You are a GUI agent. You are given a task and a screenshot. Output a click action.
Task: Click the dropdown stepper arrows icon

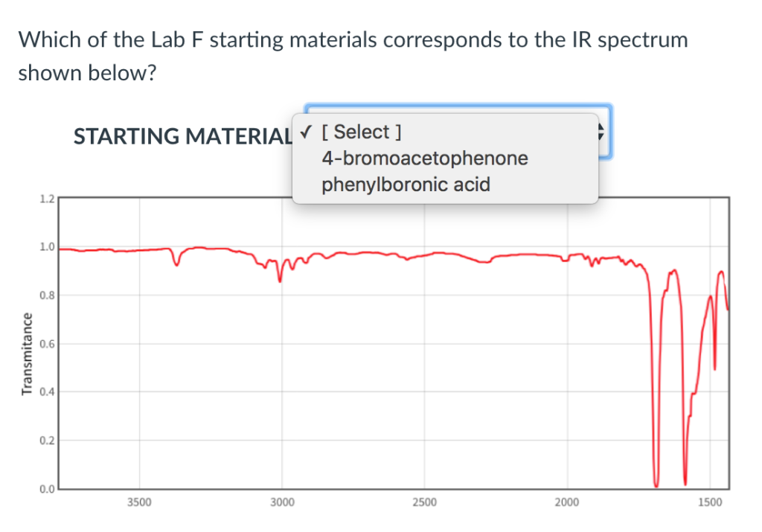600,132
